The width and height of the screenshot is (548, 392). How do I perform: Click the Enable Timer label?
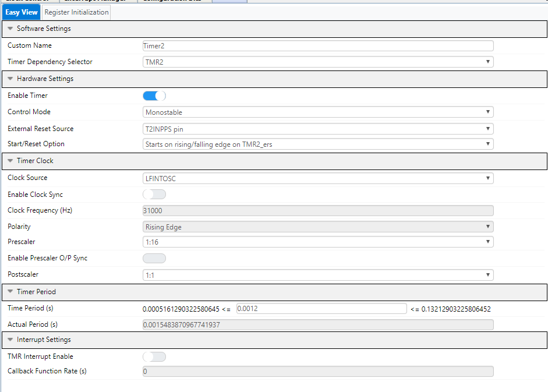tap(27, 96)
